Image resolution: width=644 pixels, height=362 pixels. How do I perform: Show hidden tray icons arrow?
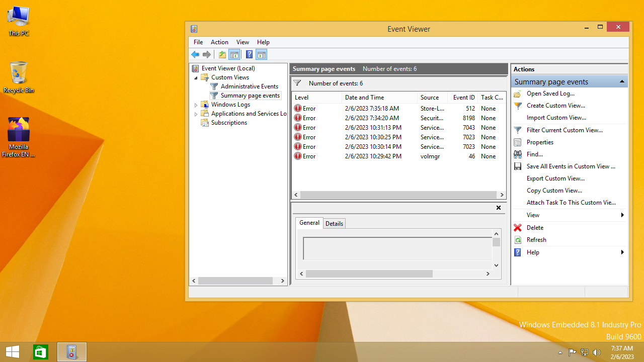point(560,352)
